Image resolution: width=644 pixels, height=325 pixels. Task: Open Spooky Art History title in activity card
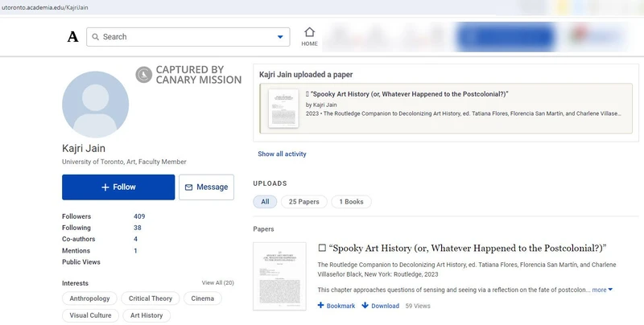(x=409, y=94)
